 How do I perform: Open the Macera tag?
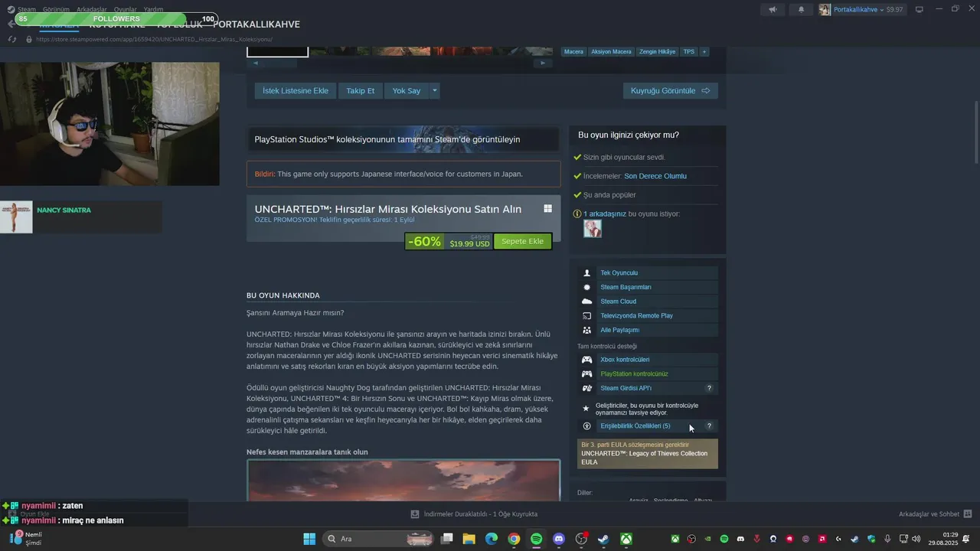click(573, 52)
